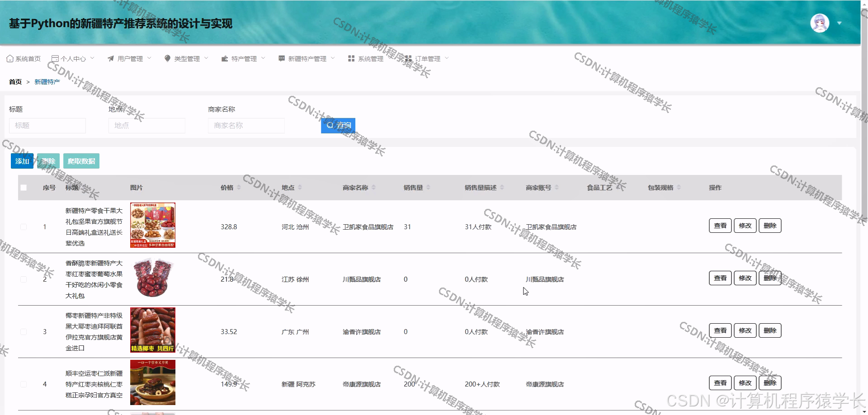Select the checkbox of row 3
The width and height of the screenshot is (868, 415).
24,332
